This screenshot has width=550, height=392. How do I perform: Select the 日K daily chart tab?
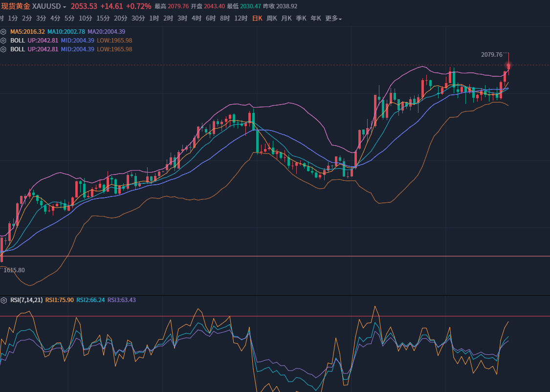pyautogui.click(x=257, y=18)
